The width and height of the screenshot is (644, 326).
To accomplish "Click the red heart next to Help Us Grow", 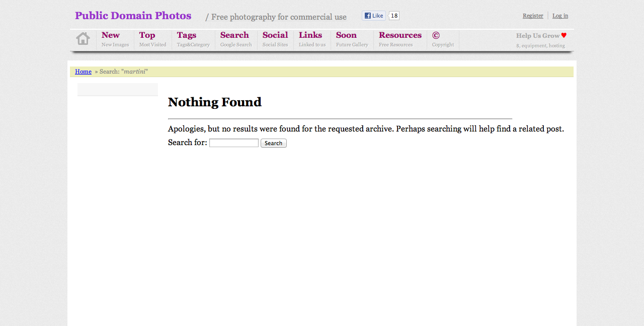I will pyautogui.click(x=564, y=35).
